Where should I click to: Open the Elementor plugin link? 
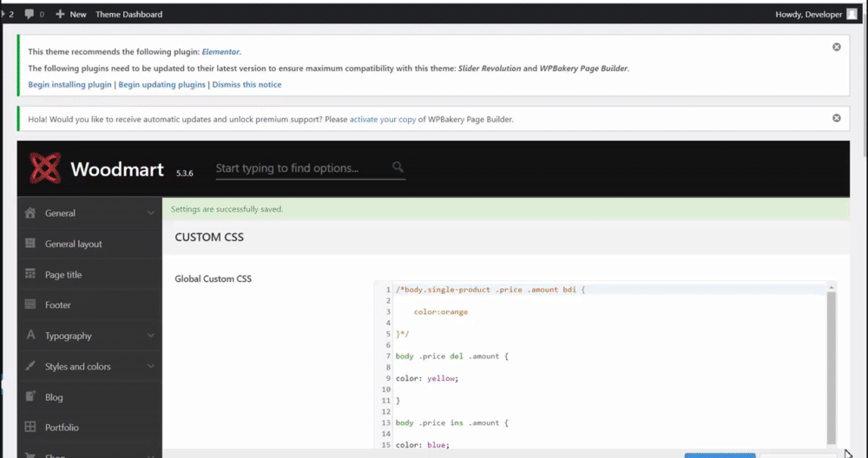(220, 52)
